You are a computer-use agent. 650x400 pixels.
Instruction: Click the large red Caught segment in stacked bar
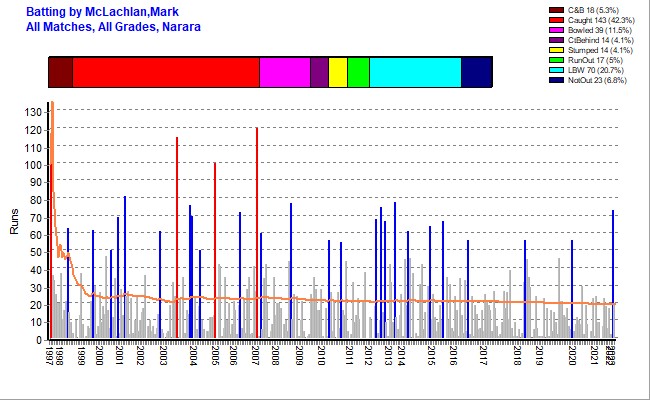pyautogui.click(x=165, y=73)
